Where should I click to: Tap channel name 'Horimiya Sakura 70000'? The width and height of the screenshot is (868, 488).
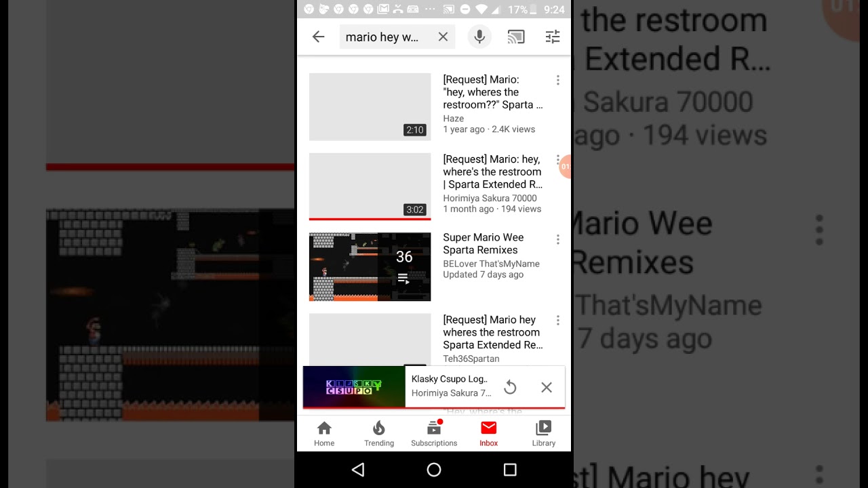490,199
